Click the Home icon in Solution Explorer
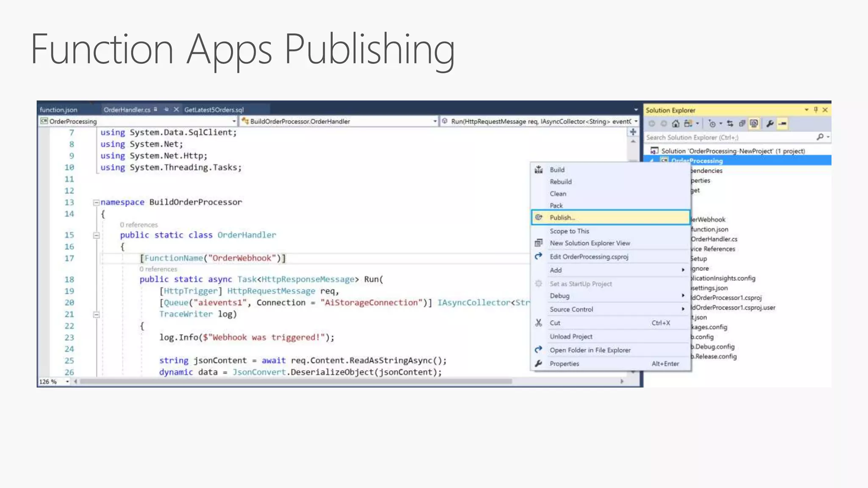 point(676,124)
